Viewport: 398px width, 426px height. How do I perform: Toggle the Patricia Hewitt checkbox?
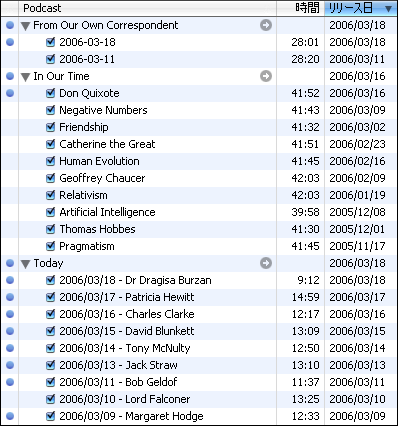point(50,297)
